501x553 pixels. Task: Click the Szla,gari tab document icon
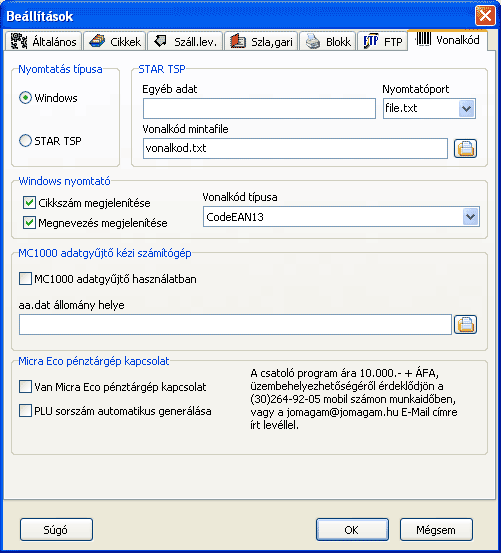[238, 41]
